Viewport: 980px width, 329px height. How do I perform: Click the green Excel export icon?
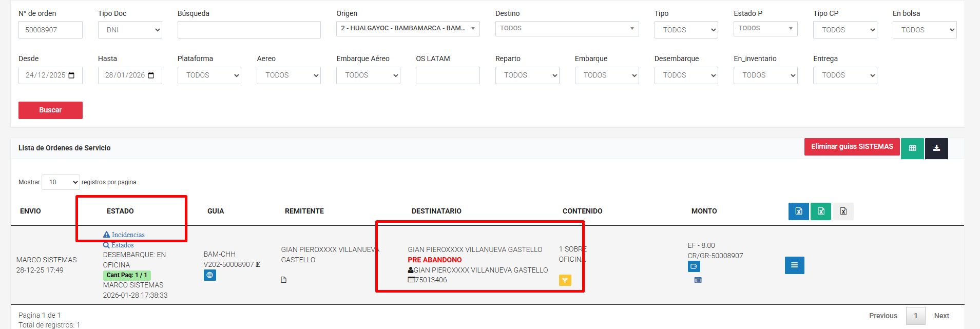tap(820, 211)
